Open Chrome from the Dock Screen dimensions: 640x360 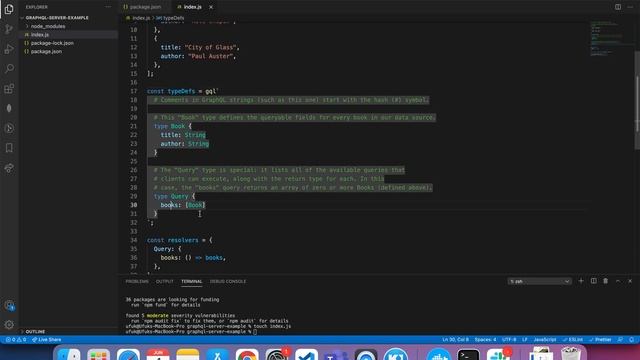(x=247, y=354)
